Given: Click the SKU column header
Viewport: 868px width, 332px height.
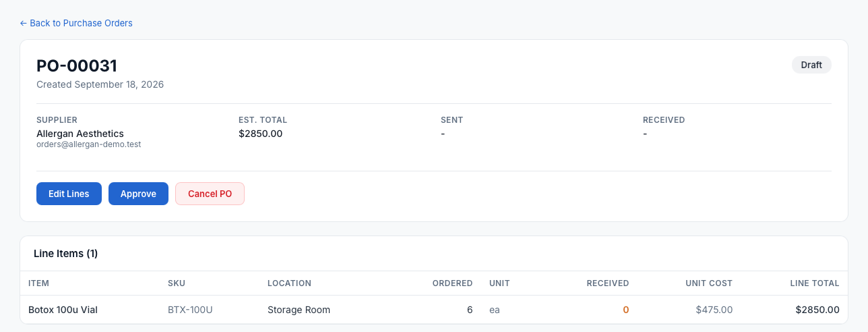Looking at the screenshot, I should [x=177, y=283].
